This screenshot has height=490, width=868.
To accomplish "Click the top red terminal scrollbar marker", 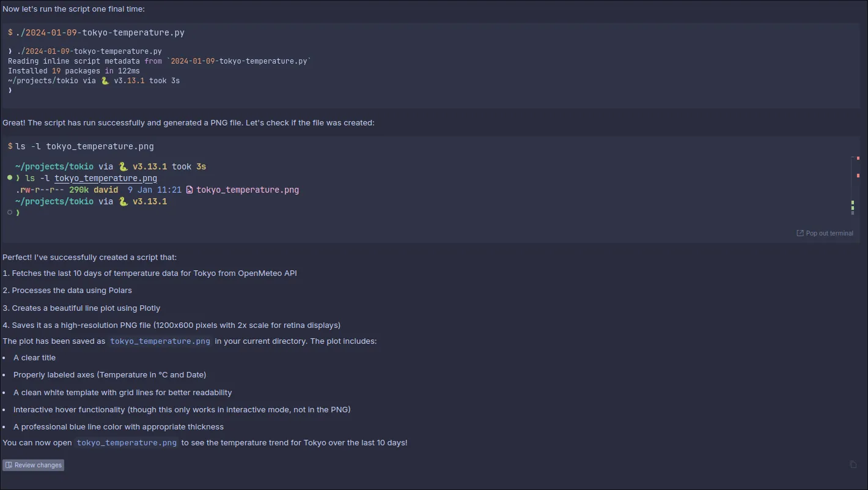I will click(858, 158).
